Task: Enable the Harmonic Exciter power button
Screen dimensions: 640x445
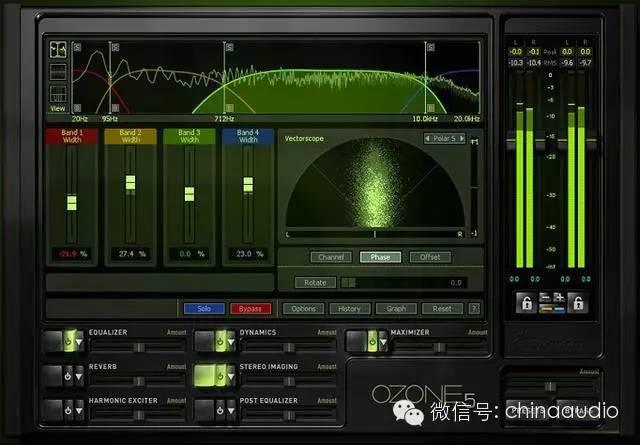Action: (68, 410)
